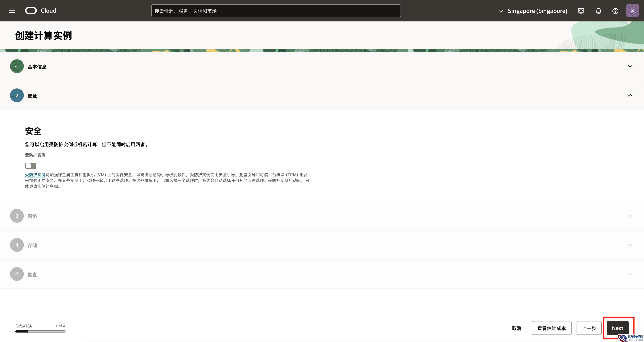Viewport: 644px width, 342px height.
Task: Click the Next button
Action: (x=617, y=328)
